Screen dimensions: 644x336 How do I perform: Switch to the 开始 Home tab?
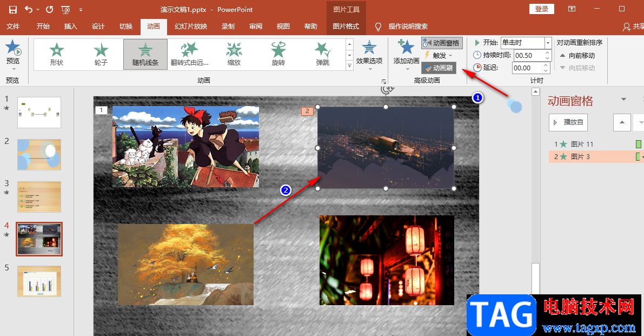coord(43,27)
